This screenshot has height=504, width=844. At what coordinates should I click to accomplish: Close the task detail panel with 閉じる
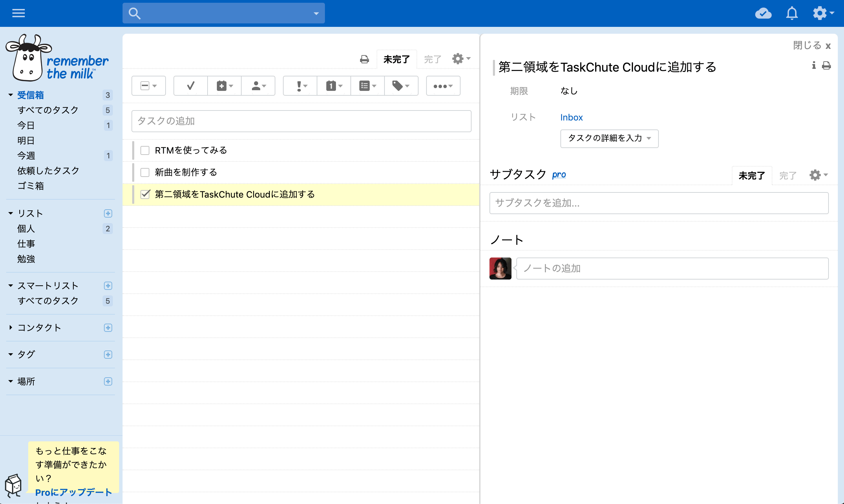click(x=812, y=45)
